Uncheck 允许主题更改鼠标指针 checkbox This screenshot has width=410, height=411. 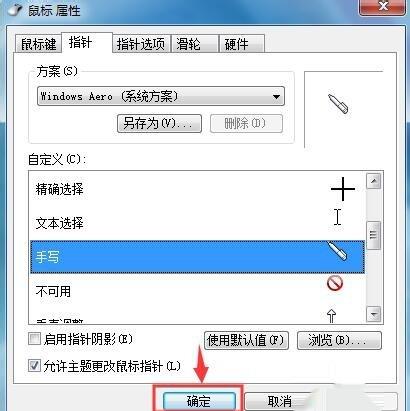(x=34, y=366)
